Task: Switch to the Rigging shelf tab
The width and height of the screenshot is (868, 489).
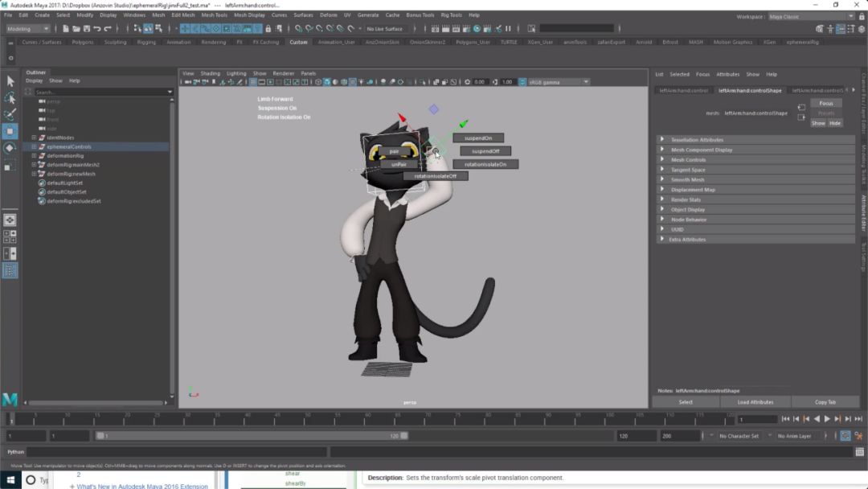Action: [x=146, y=42]
